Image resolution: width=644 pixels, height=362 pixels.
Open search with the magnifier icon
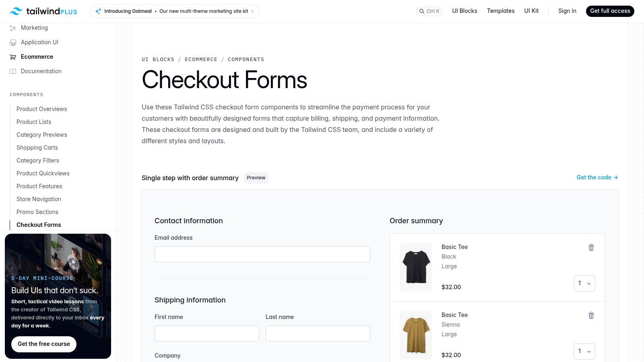point(422,11)
